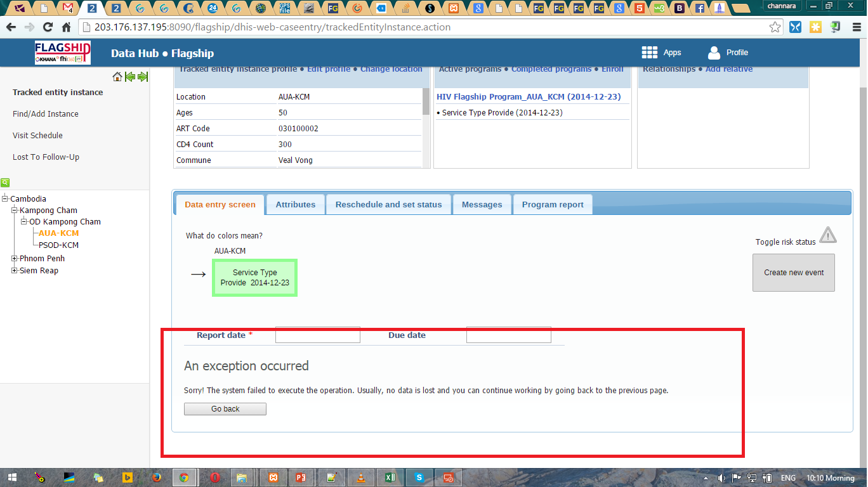This screenshot has height=487, width=868.
Task: Click the home icon above the sidebar menu
Action: [x=117, y=77]
